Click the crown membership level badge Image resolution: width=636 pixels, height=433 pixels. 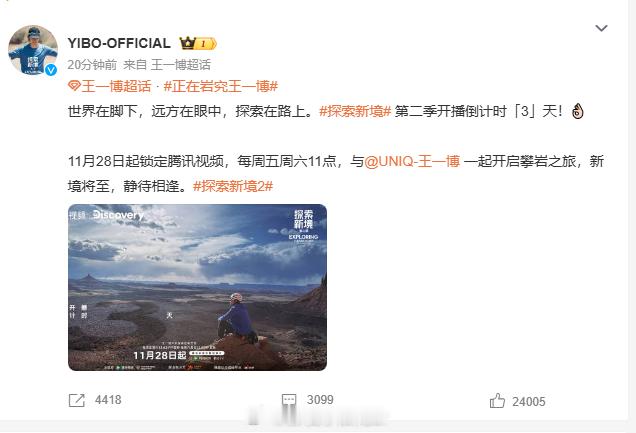click(x=198, y=43)
